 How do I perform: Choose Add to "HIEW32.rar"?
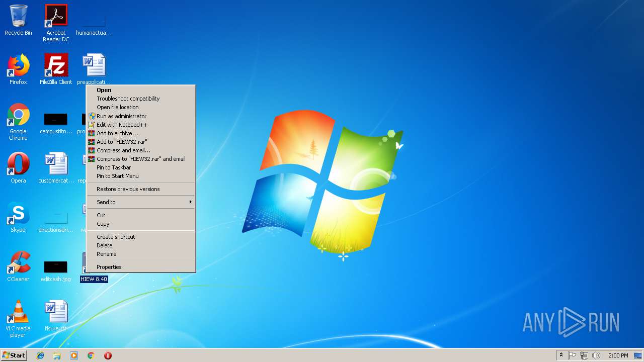point(141,142)
